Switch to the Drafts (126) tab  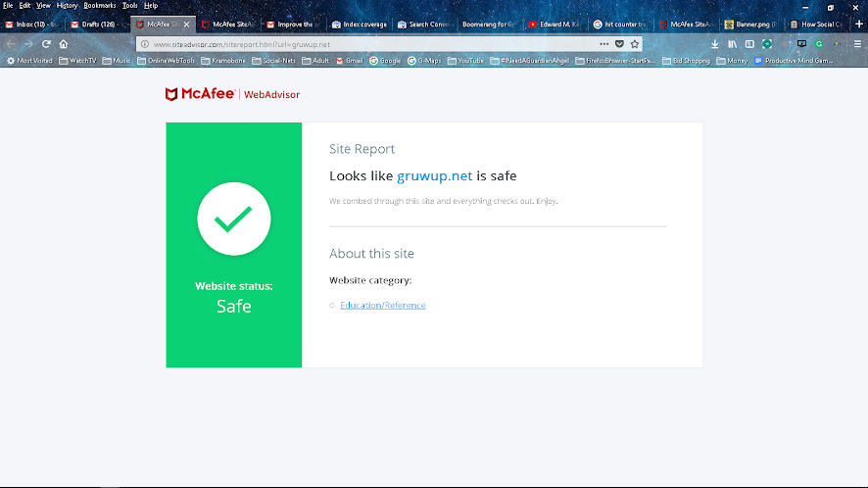coord(97,24)
